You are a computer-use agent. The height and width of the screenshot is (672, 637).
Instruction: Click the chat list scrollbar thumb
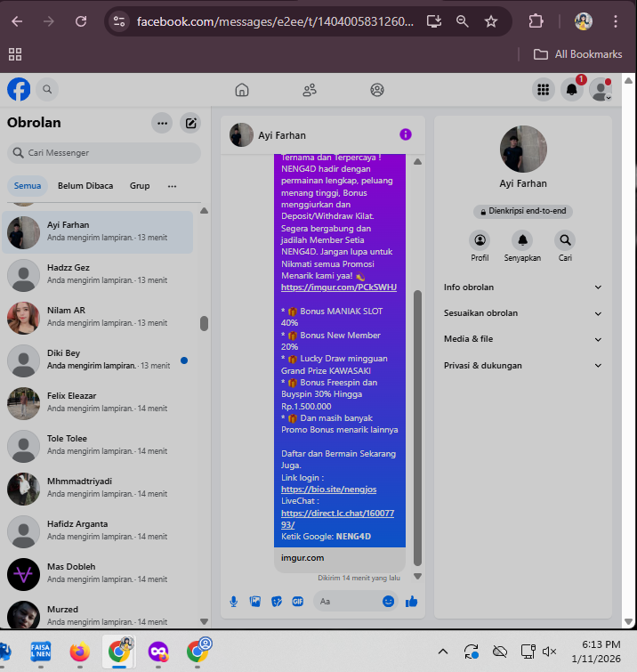click(204, 324)
